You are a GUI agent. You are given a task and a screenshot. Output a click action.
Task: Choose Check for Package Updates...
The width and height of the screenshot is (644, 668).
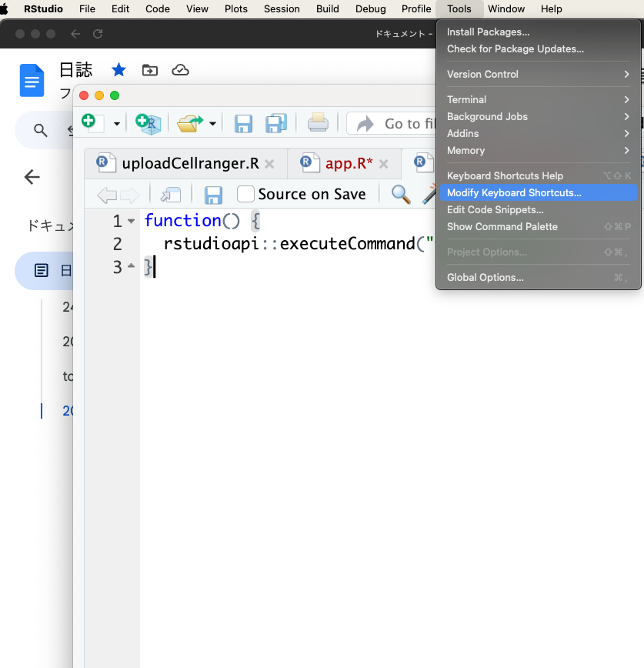click(538, 49)
